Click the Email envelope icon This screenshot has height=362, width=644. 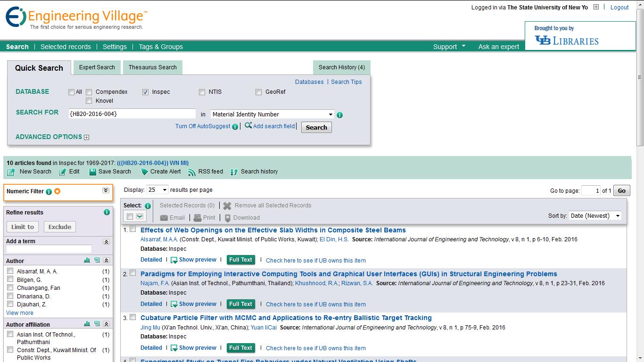click(164, 218)
